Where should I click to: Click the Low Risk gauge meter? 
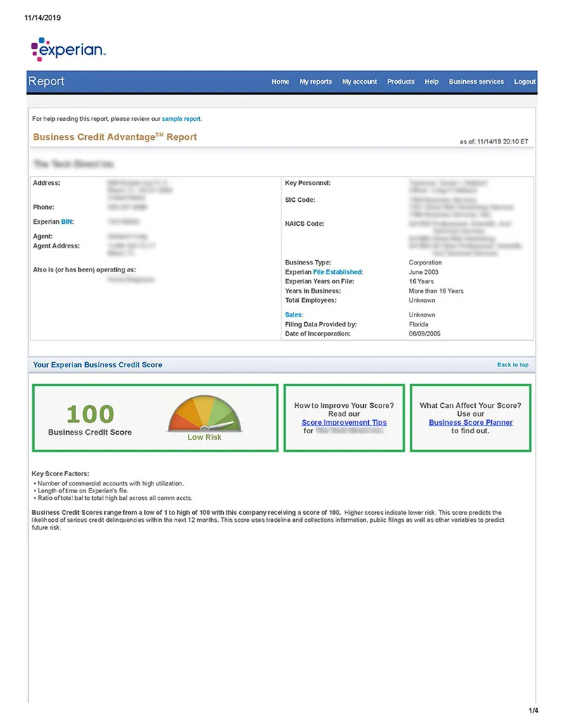pos(204,415)
